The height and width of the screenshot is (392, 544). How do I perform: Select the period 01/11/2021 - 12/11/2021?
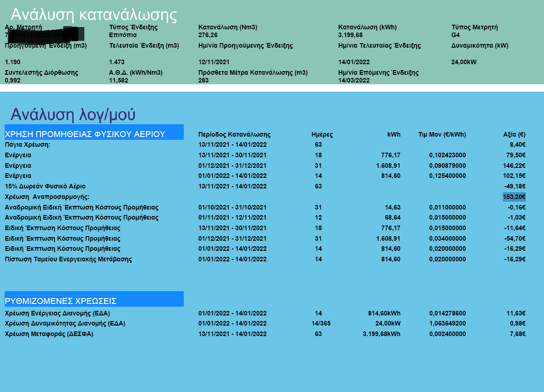(x=232, y=217)
